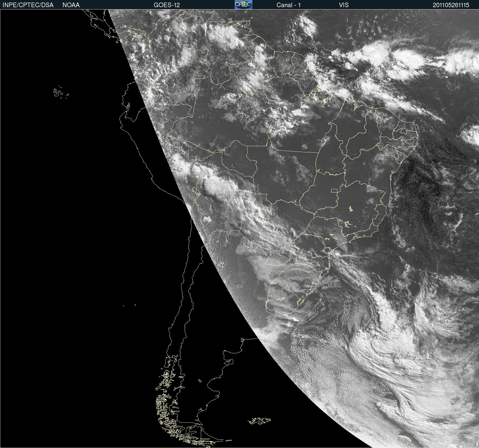Click the GOES-12 satellite label
This screenshot has width=479, height=448.
(x=167, y=5)
